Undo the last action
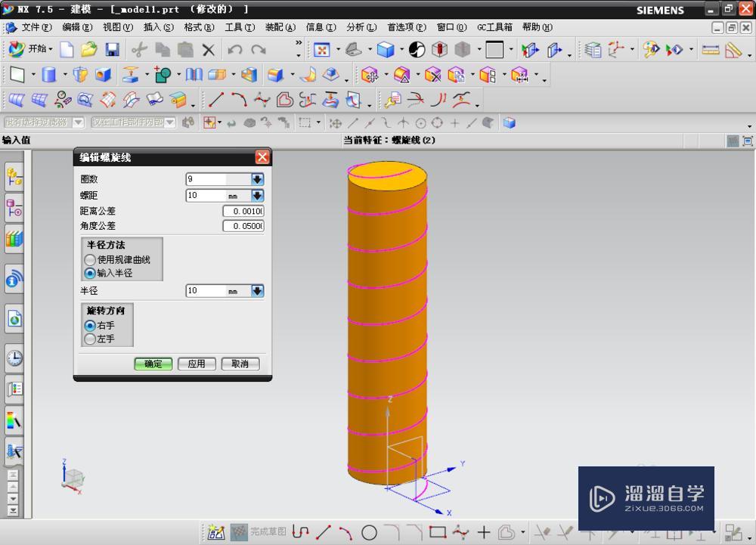This screenshot has height=545, width=756. [x=235, y=50]
